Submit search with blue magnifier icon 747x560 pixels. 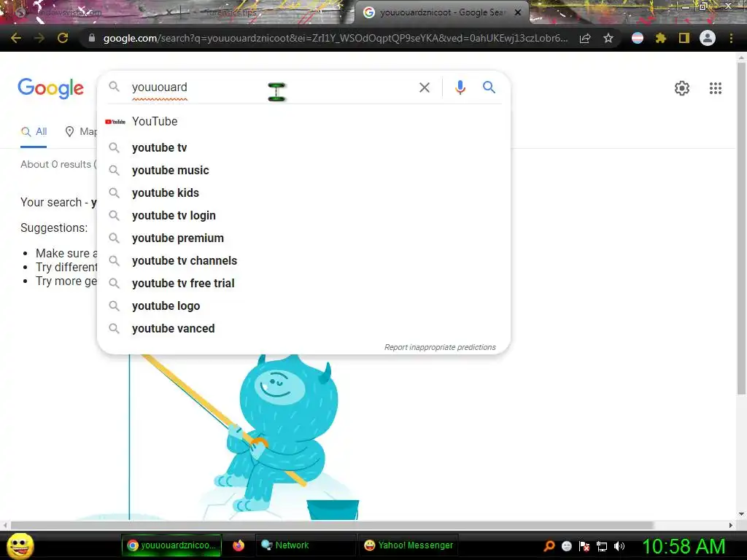point(489,87)
